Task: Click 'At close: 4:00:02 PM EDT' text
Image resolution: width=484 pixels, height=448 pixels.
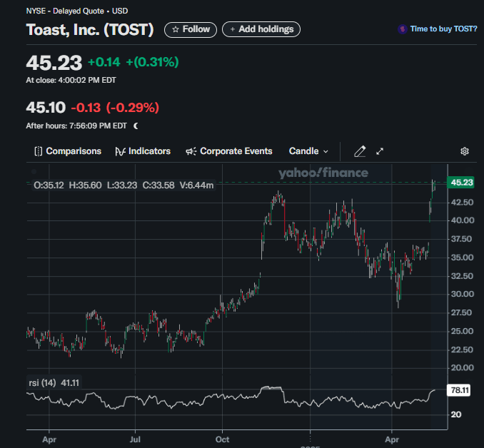Action: pos(71,80)
